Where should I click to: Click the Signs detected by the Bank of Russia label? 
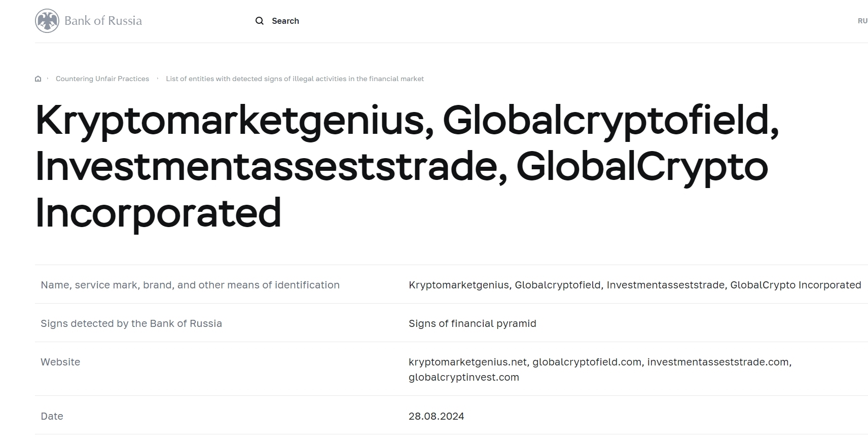(x=131, y=323)
